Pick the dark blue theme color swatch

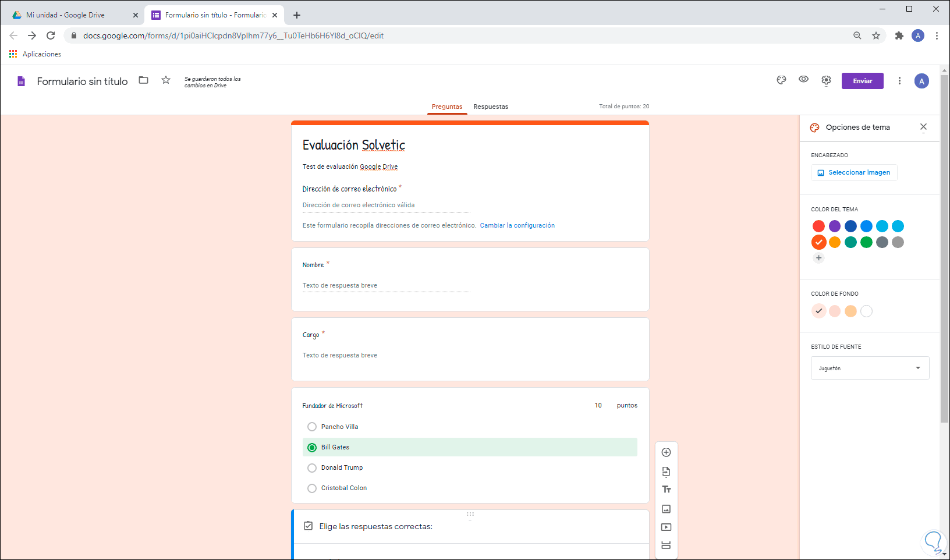850,226
